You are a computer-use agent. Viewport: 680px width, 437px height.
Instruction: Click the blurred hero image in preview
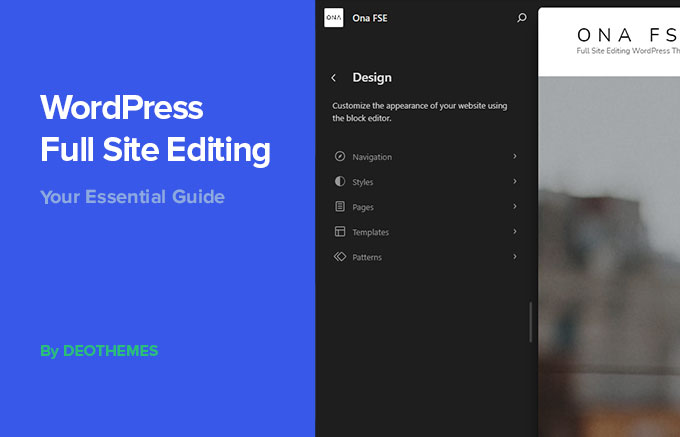click(609, 257)
